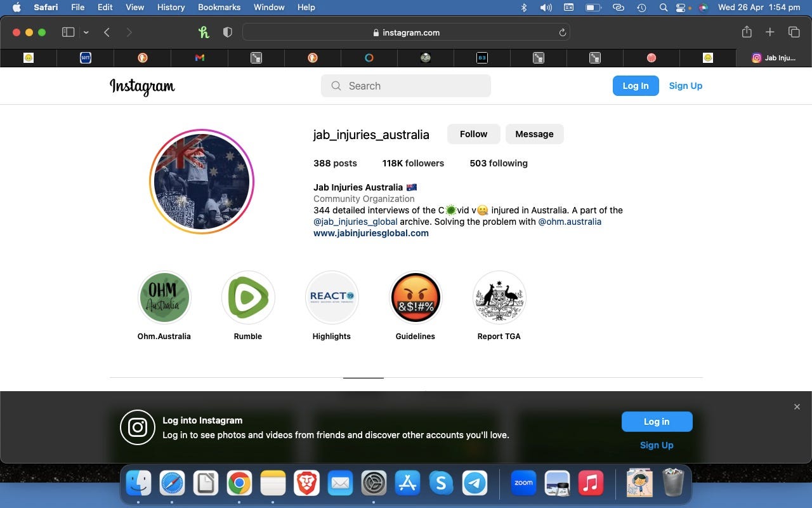
Task: Click the battery status icon
Action: click(x=593, y=7)
